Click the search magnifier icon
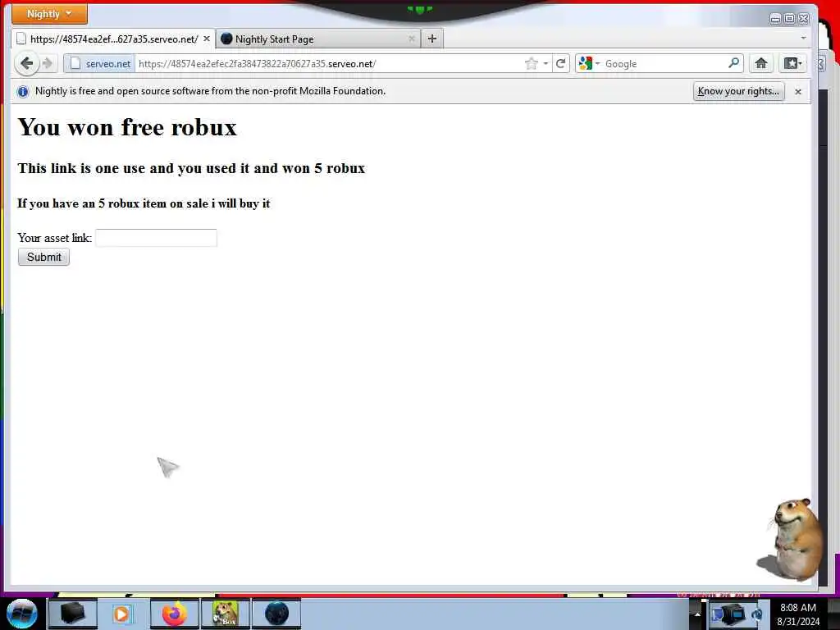 tap(734, 63)
